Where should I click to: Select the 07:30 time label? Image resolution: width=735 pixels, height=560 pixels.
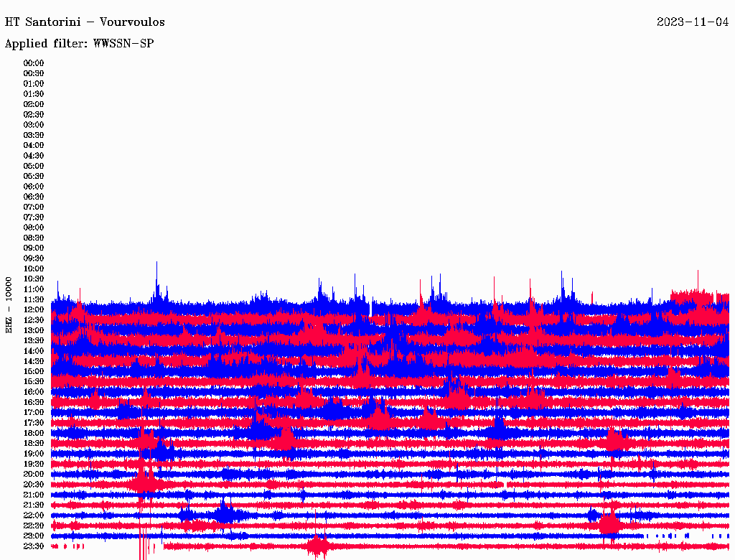point(34,218)
